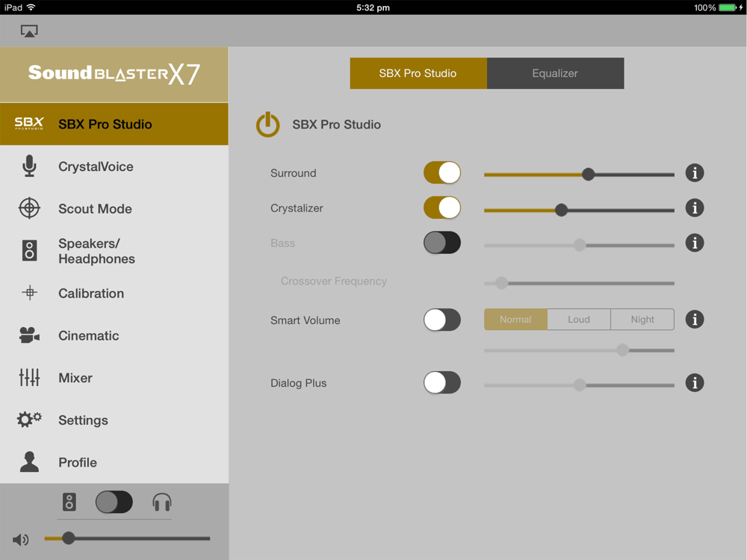Tap the Sound Blaster X7 logo banner
The height and width of the screenshot is (560, 747).
(114, 74)
